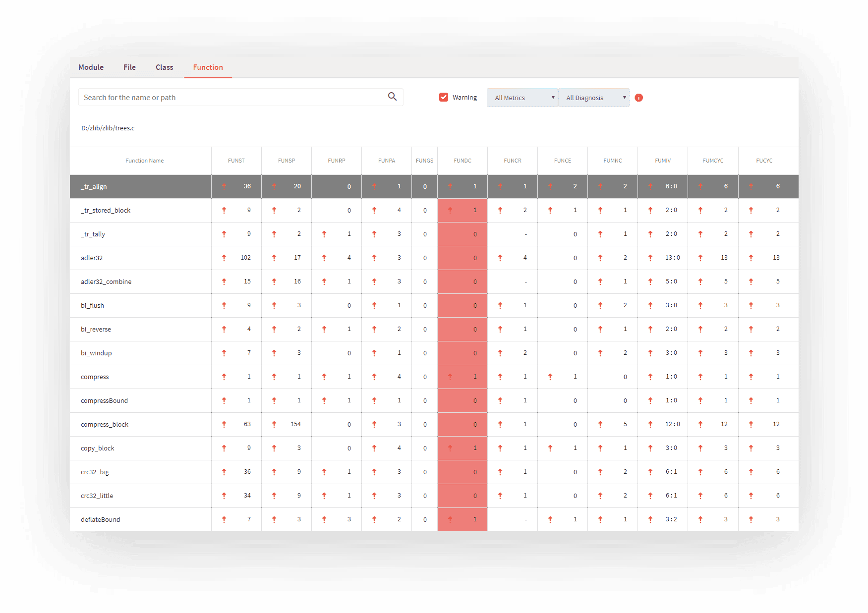Click FUNCE warning arrow in compress row
868x613 pixels.
pos(550,377)
